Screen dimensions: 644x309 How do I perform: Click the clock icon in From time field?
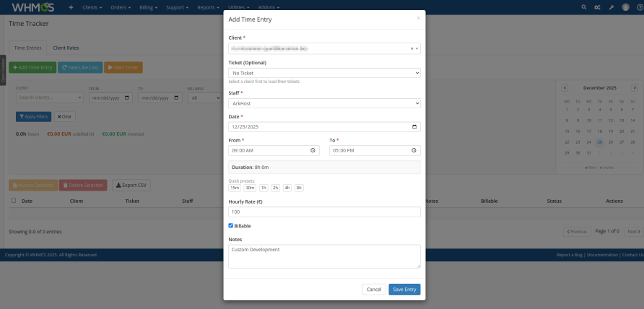coord(313,151)
